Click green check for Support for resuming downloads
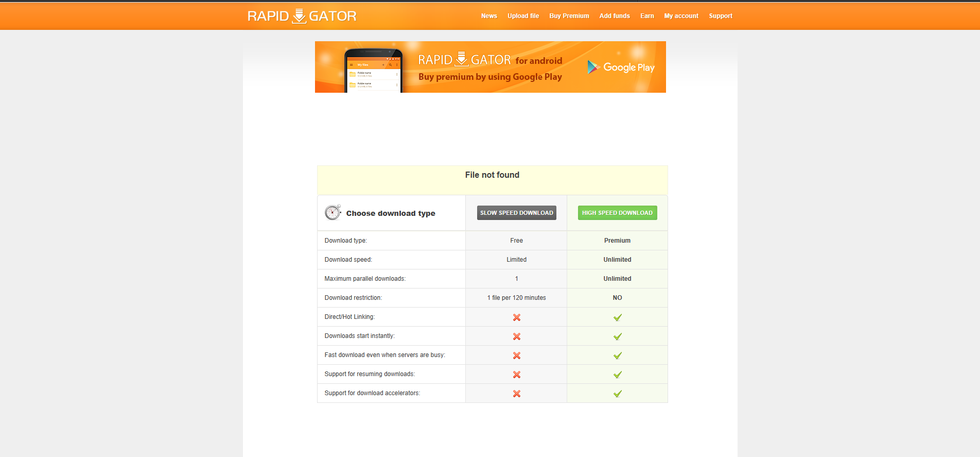980x457 pixels. [x=617, y=375]
